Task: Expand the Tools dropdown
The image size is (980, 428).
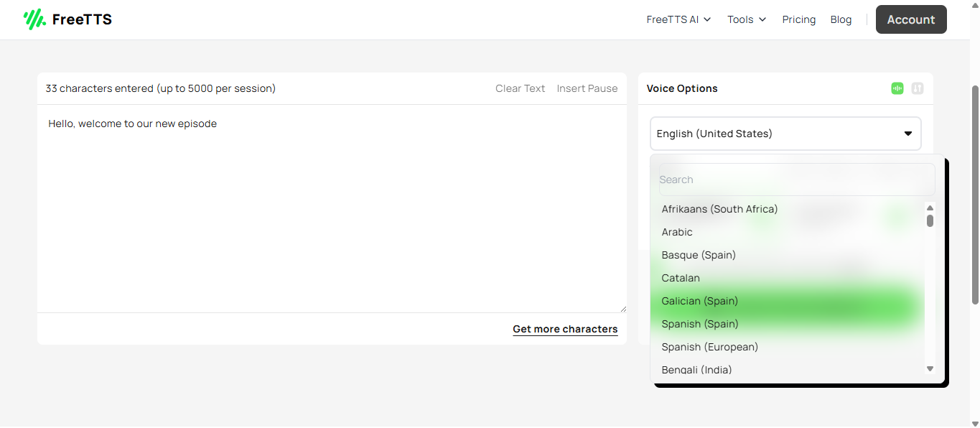Action: 746,19
